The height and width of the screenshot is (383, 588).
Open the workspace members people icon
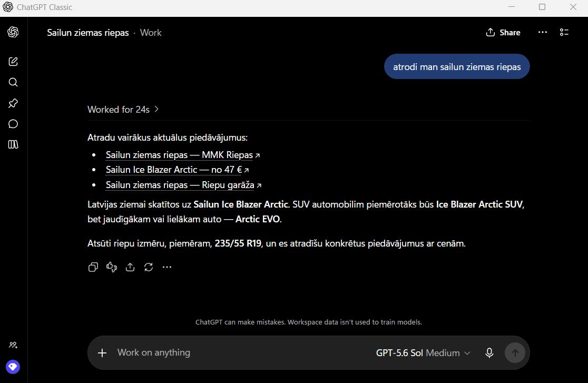tap(13, 345)
